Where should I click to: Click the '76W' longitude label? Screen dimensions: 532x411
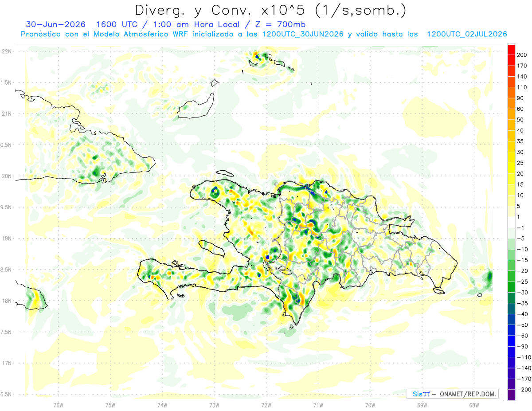pyautogui.click(x=58, y=405)
